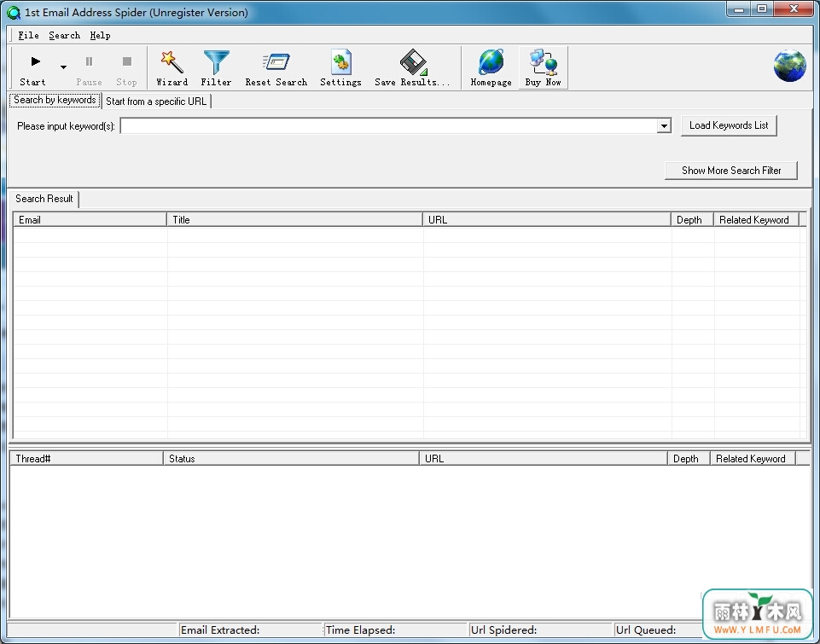Click the Load Keywords List button
The image size is (820, 644).
(x=729, y=125)
